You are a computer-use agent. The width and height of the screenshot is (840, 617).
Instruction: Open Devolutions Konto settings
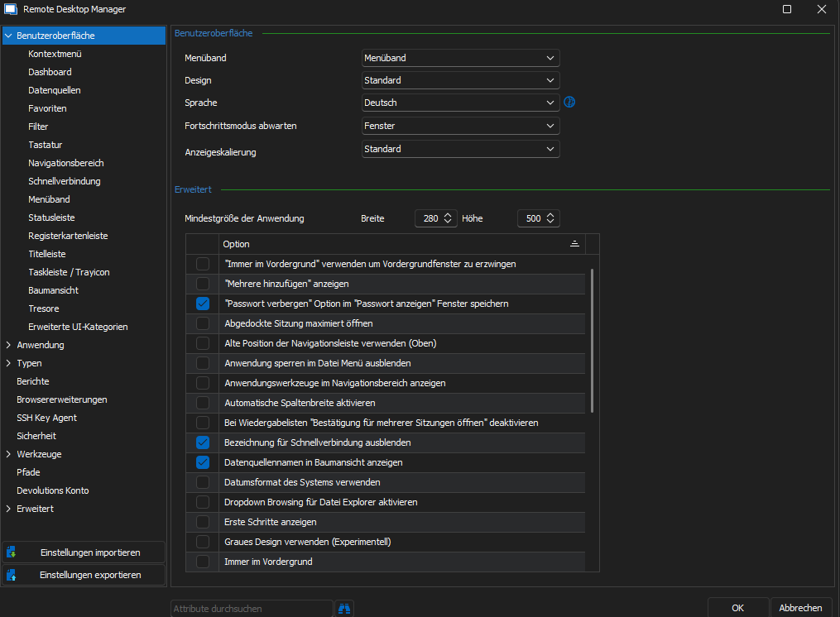(52, 490)
